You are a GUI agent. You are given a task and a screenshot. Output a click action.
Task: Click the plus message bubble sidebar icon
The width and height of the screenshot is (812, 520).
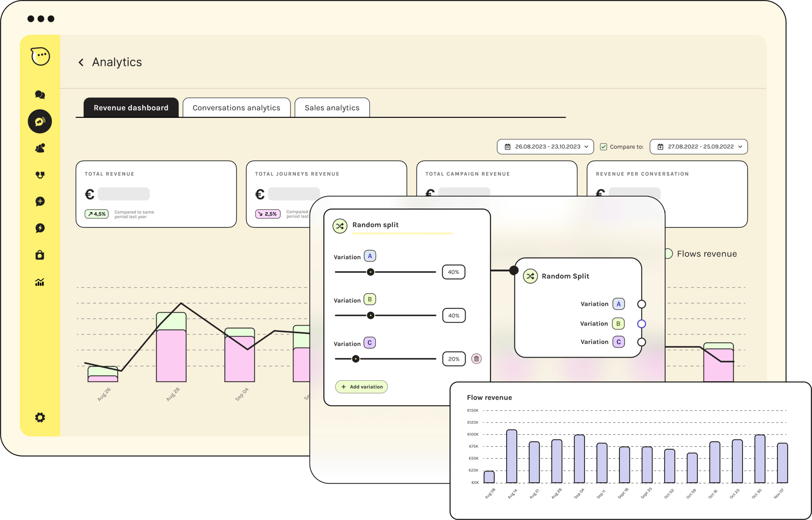pyautogui.click(x=40, y=201)
